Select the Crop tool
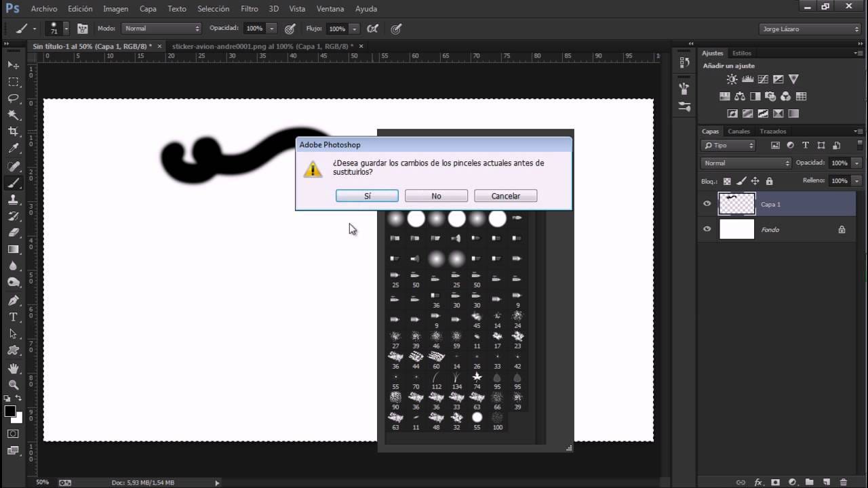868x488 pixels. [13, 131]
